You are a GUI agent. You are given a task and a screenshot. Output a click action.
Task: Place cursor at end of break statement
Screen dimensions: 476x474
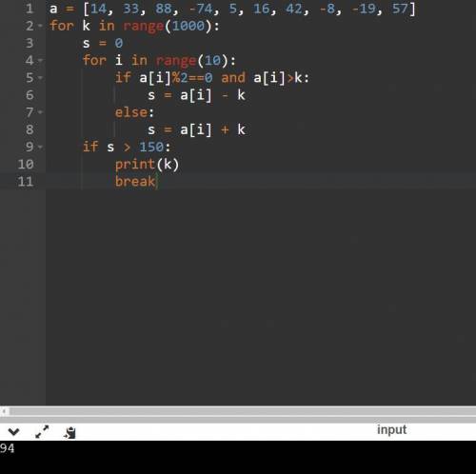point(156,182)
